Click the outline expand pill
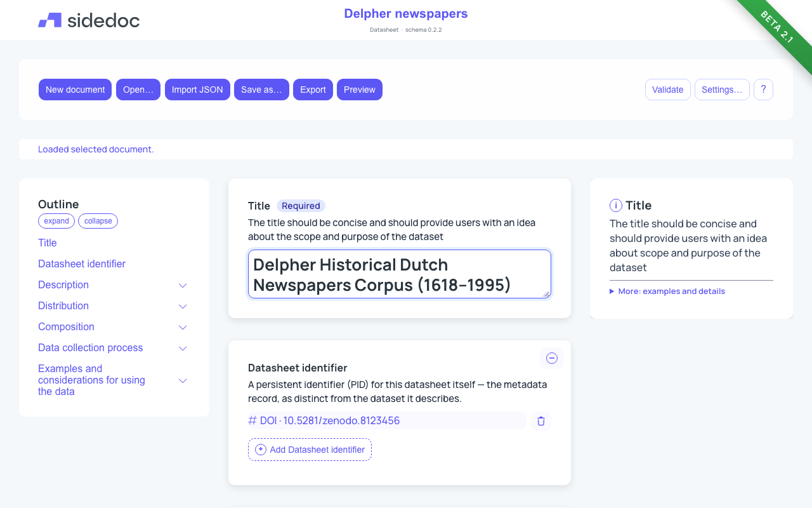 click(56, 221)
